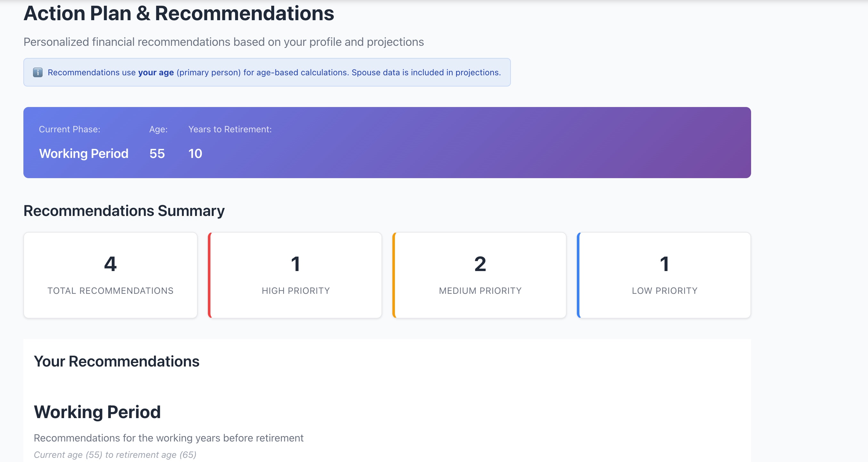Click the Action Plan & Recommendations title
The width and height of the screenshot is (868, 462).
pos(179,13)
